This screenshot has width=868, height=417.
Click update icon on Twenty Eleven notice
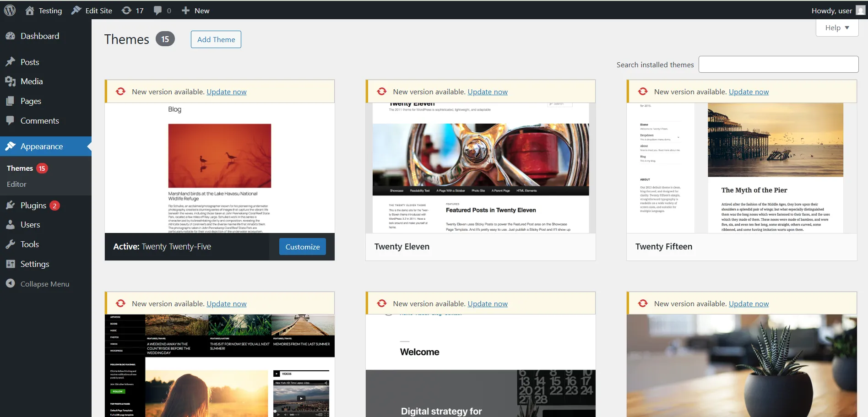tap(382, 92)
